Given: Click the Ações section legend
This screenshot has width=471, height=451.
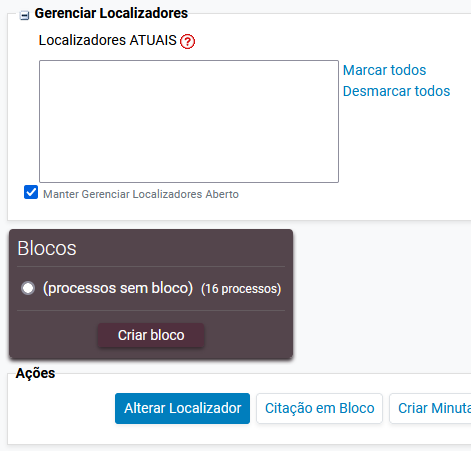Looking at the screenshot, I should [x=35, y=373].
